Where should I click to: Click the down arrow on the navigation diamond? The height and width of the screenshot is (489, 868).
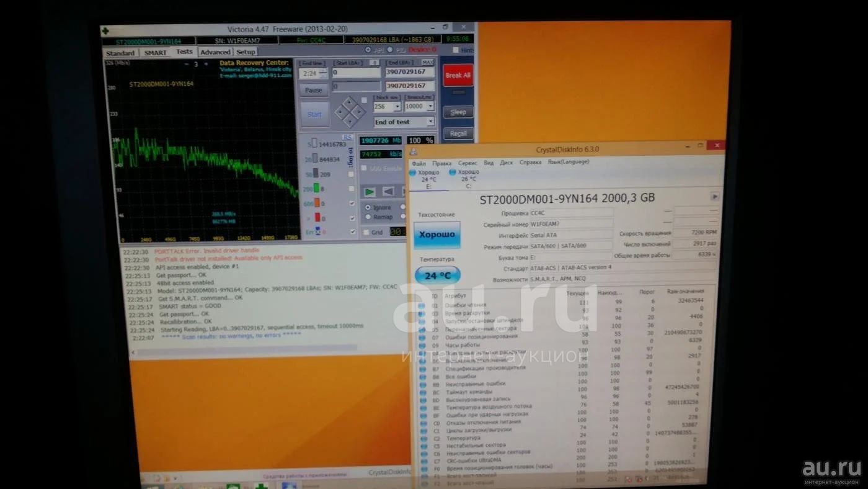pos(350,121)
